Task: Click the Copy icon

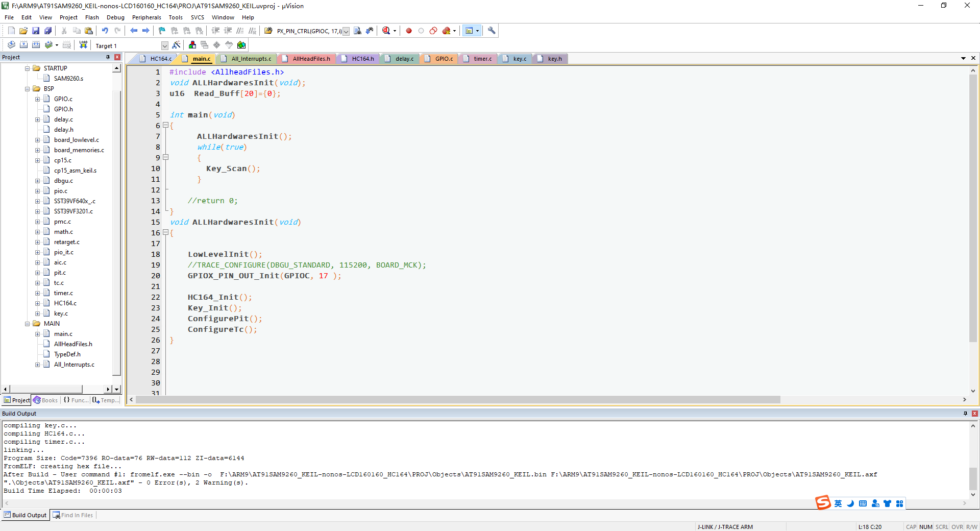Action: 77,31
